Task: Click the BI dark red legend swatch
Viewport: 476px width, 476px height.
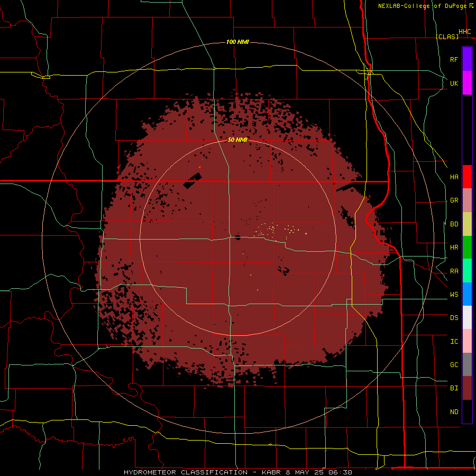Action: coord(467,388)
